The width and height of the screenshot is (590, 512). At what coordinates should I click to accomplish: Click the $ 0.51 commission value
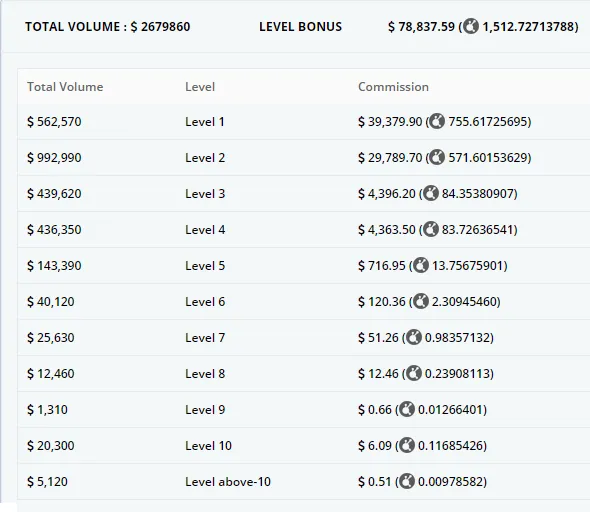coord(375,482)
